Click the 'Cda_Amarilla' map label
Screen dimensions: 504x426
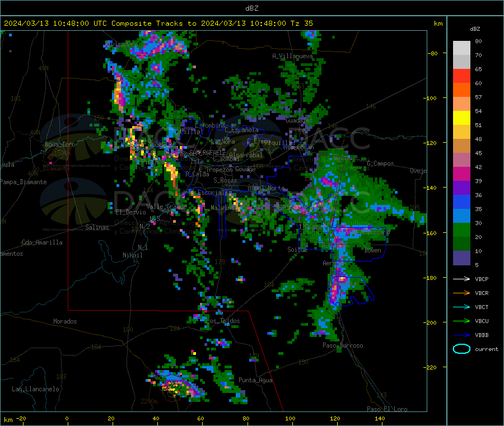42,242
